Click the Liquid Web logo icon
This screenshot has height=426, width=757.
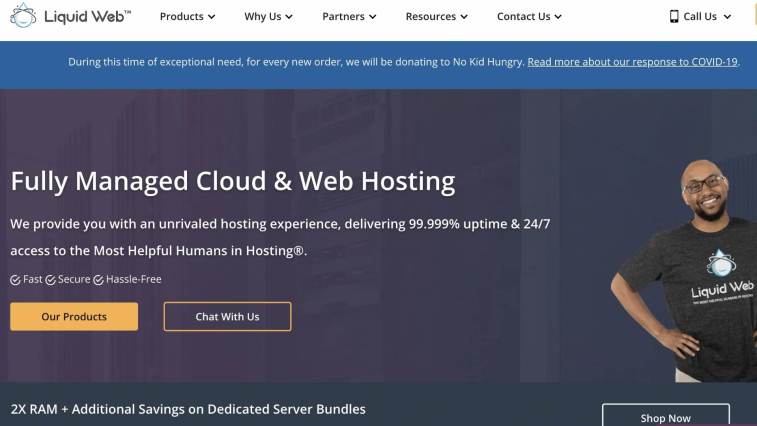coord(23,15)
